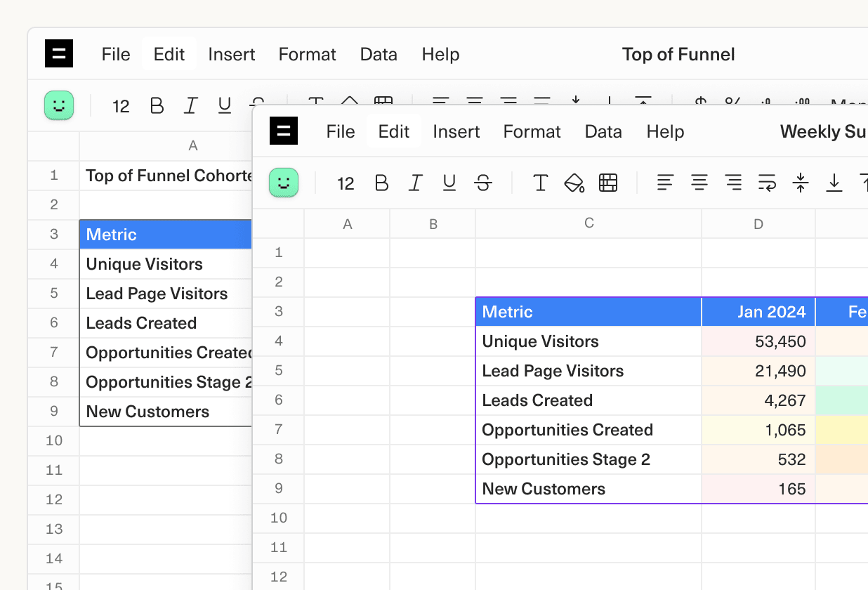Decrease decimal places
The height and width of the screenshot is (590, 868).
click(765, 105)
